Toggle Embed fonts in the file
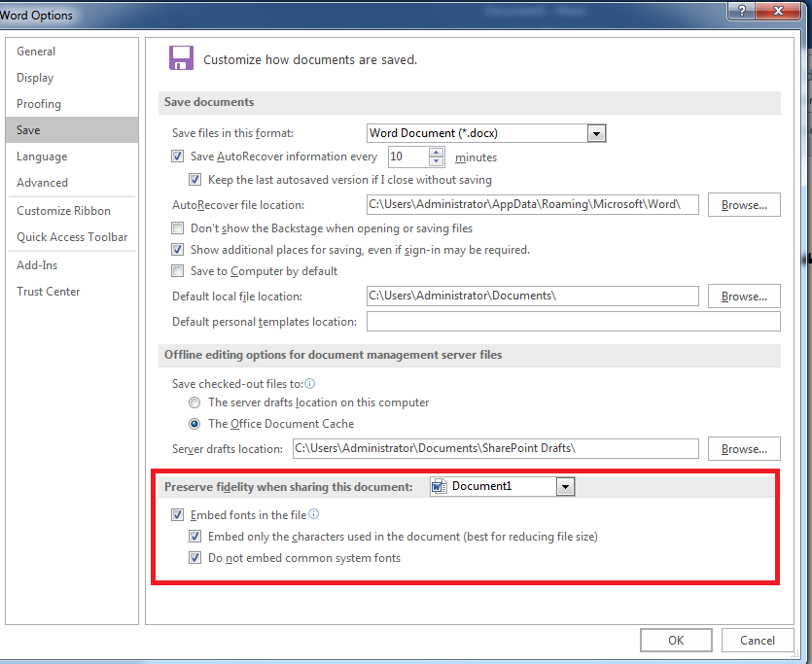 pos(178,515)
